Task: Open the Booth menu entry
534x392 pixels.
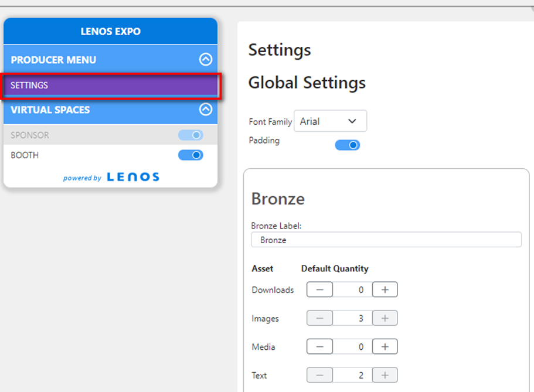Action: pyautogui.click(x=110, y=155)
